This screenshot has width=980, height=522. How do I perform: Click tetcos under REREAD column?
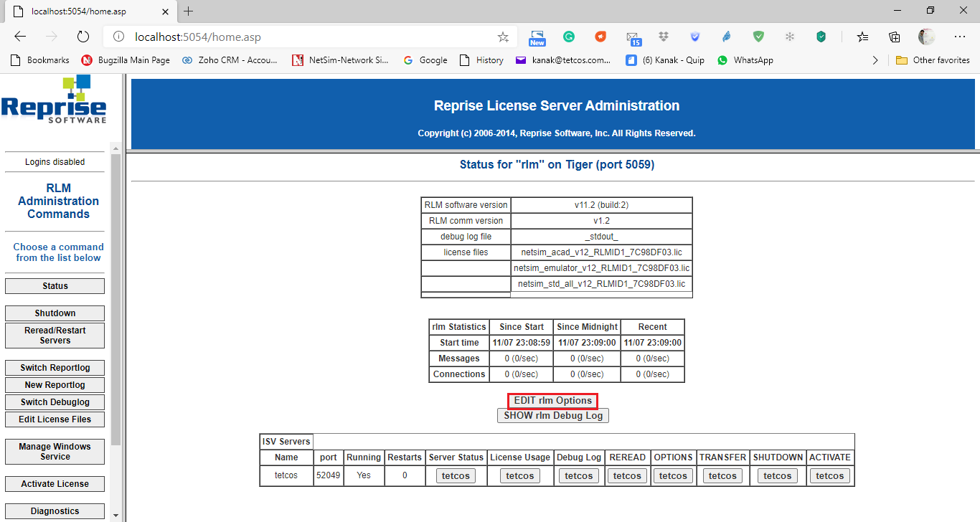tap(627, 476)
